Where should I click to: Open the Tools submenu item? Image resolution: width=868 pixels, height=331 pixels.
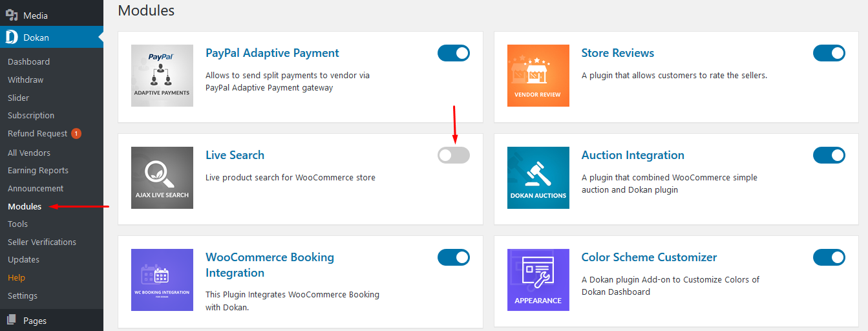point(17,224)
